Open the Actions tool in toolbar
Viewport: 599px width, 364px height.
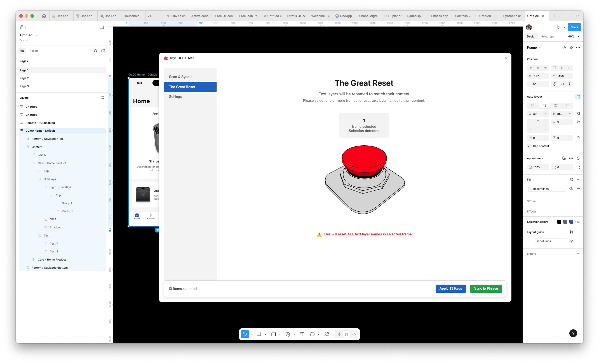pos(326,334)
